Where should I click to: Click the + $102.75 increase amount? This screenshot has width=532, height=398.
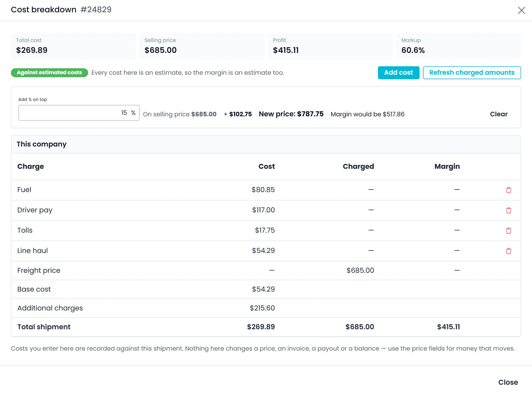238,114
